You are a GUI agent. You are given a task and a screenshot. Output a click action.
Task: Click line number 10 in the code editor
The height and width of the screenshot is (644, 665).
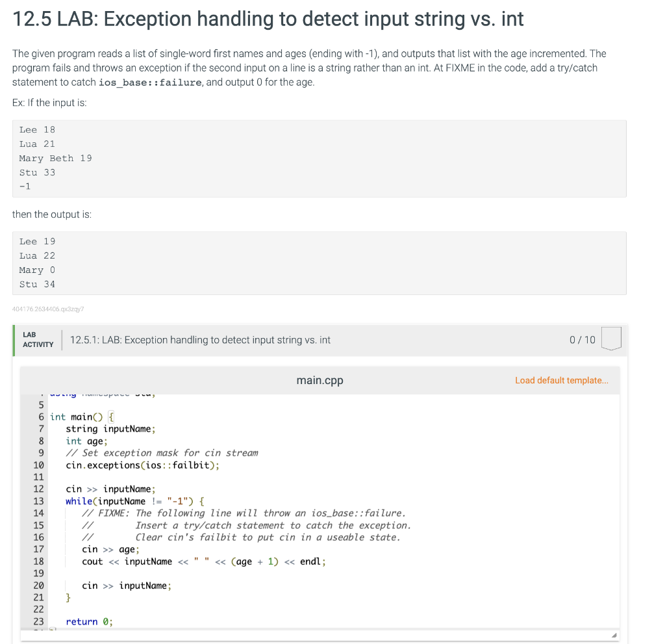coord(39,465)
